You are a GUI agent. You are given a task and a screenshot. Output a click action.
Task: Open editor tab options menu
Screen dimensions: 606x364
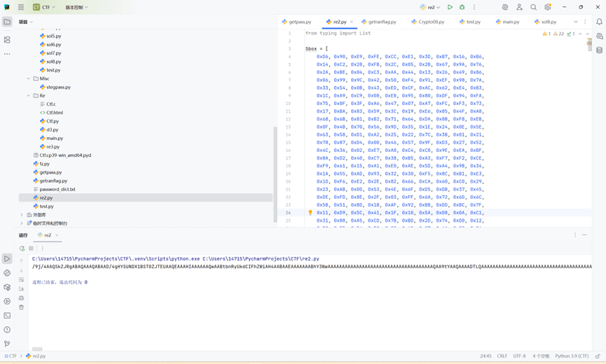click(585, 22)
